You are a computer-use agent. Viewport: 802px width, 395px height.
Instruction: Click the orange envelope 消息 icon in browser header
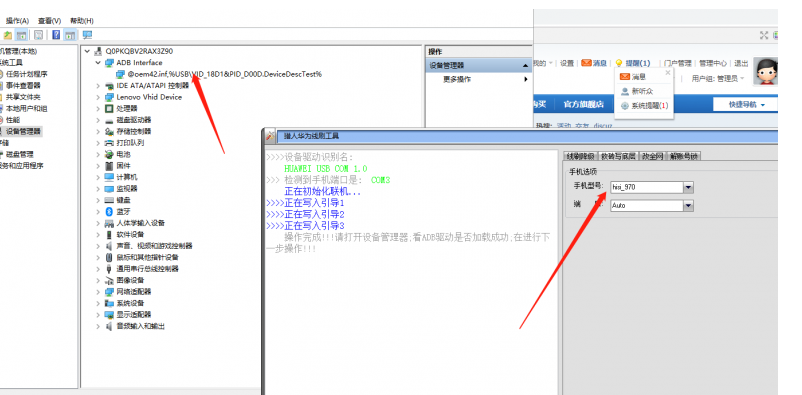[x=586, y=63]
